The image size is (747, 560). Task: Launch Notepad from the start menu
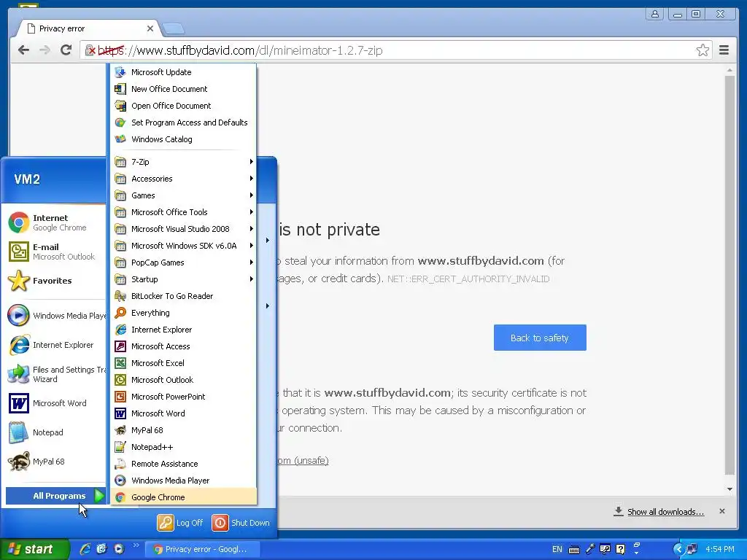point(55,432)
